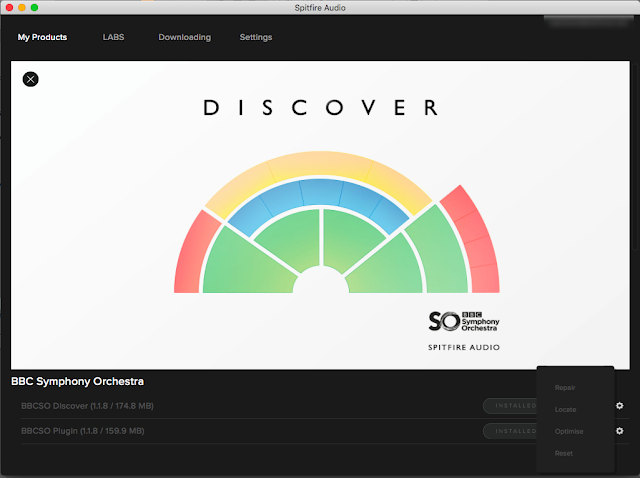Open gear settings for BBCSO Discover
The height and width of the screenshot is (478, 640).
[x=619, y=405]
